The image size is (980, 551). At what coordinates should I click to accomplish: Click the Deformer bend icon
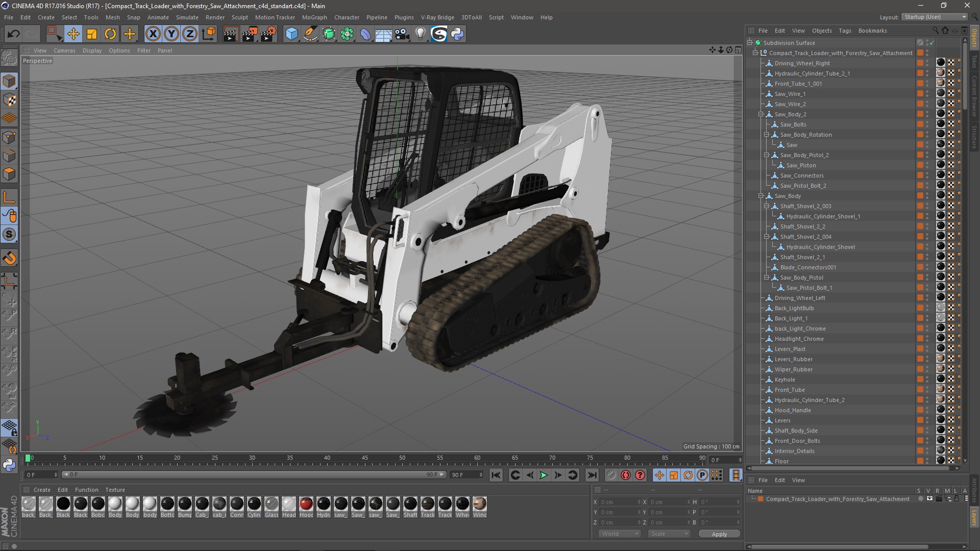tap(365, 34)
